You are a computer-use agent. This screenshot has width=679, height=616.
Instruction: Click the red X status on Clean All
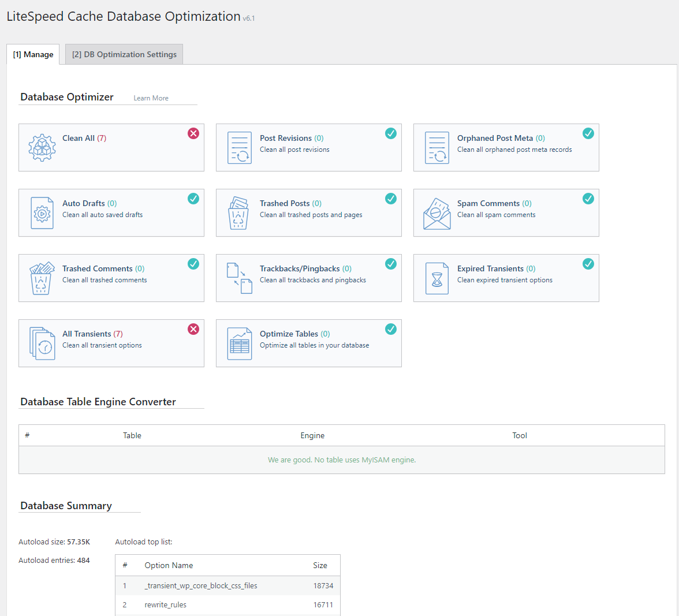(193, 133)
